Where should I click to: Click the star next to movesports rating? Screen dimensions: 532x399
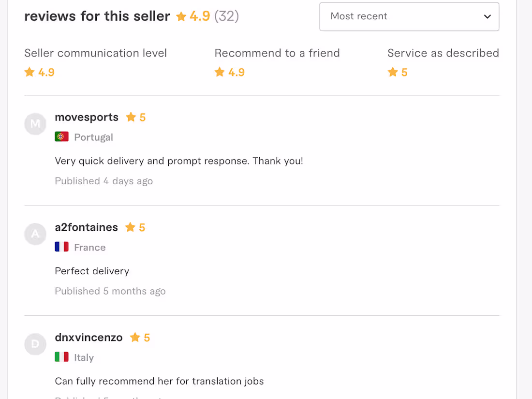[x=131, y=117]
